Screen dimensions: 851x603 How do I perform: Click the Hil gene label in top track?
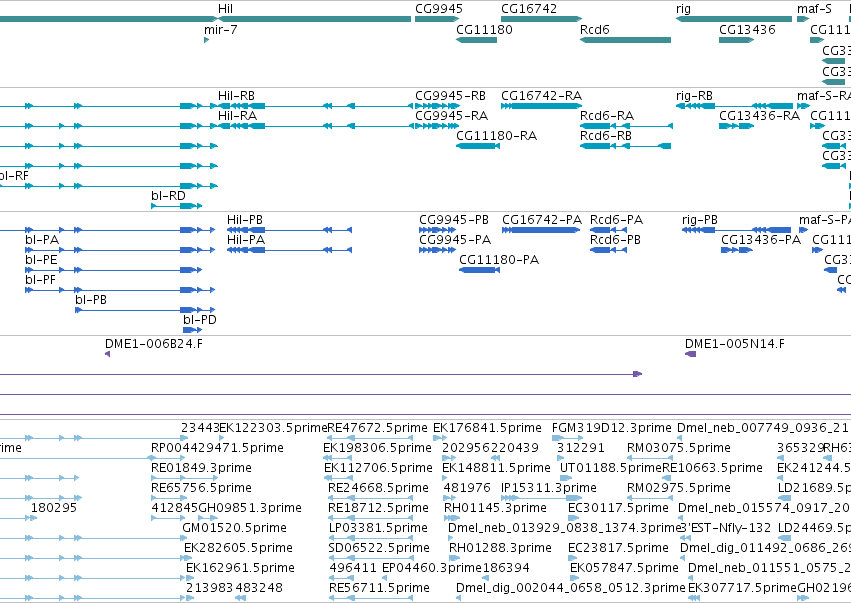(x=225, y=9)
